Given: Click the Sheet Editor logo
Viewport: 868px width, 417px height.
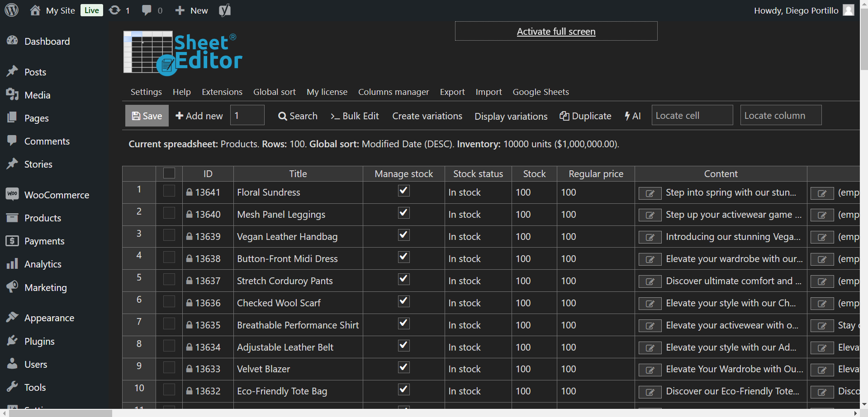Looking at the screenshot, I should 183,53.
